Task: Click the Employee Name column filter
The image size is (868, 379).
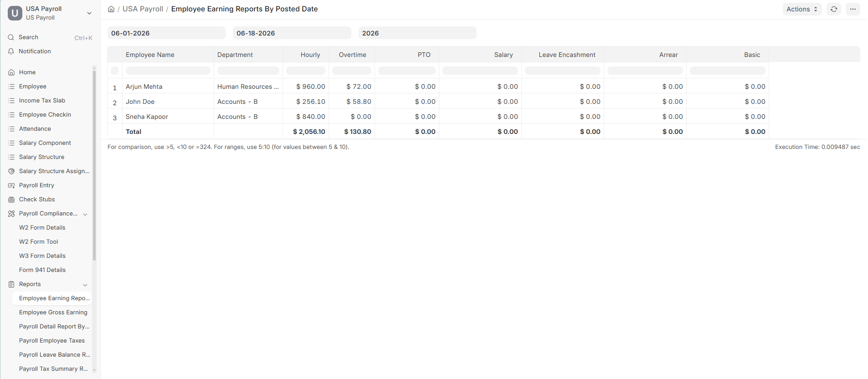Action: [168, 71]
